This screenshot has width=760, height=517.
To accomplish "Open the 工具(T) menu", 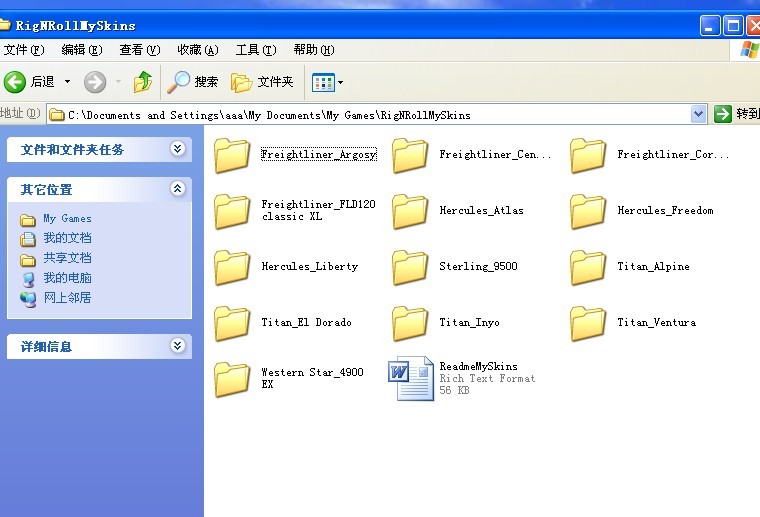I will tap(255, 50).
